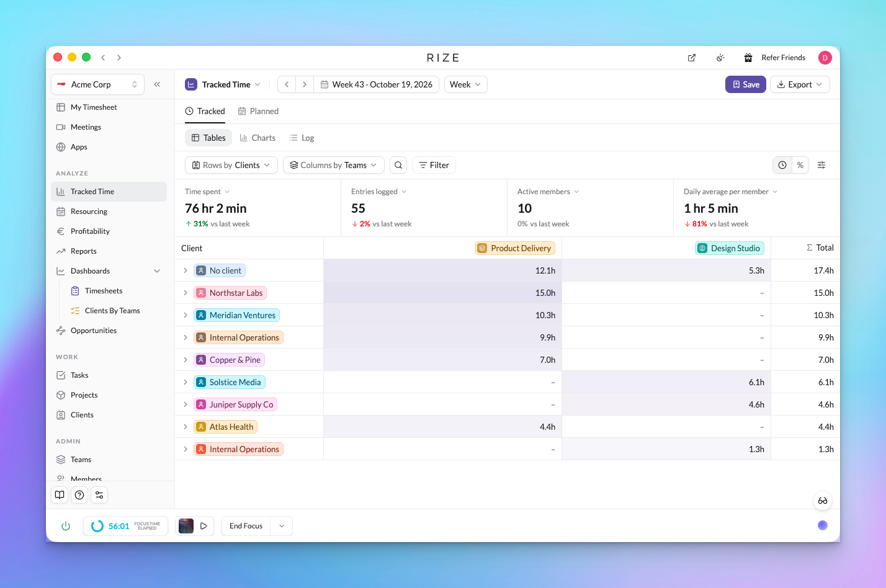Open the Week range dropdown
This screenshot has width=886, height=588.
coord(466,84)
